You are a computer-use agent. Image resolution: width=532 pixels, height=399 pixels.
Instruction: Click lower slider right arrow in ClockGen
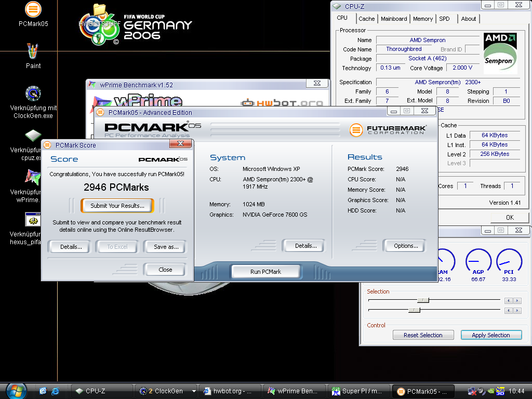tap(517, 311)
